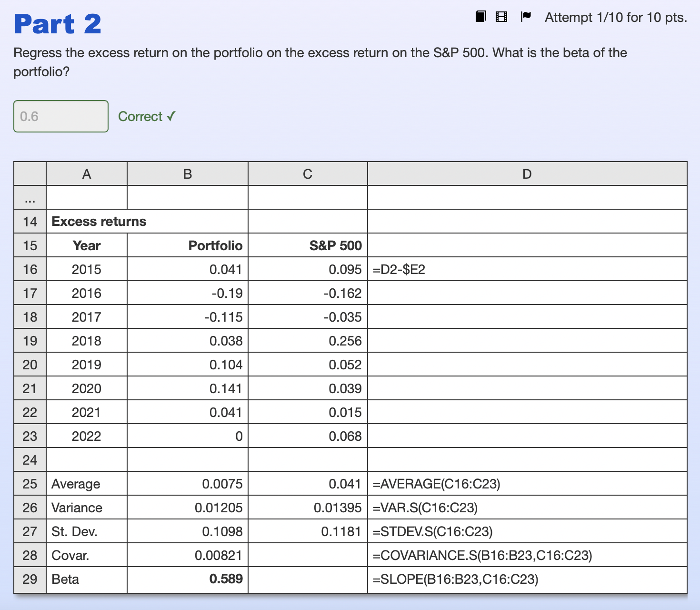Select the cell with year 2018
This screenshot has width=700, height=610.
(x=87, y=341)
